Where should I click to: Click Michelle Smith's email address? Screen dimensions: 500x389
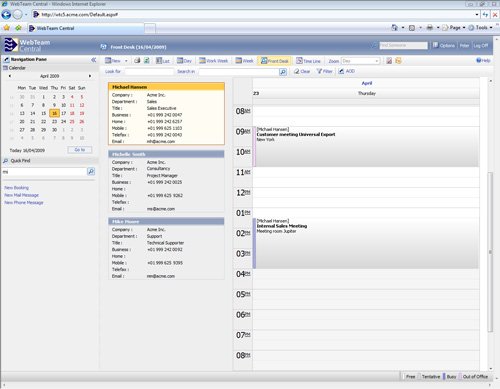[161, 209]
